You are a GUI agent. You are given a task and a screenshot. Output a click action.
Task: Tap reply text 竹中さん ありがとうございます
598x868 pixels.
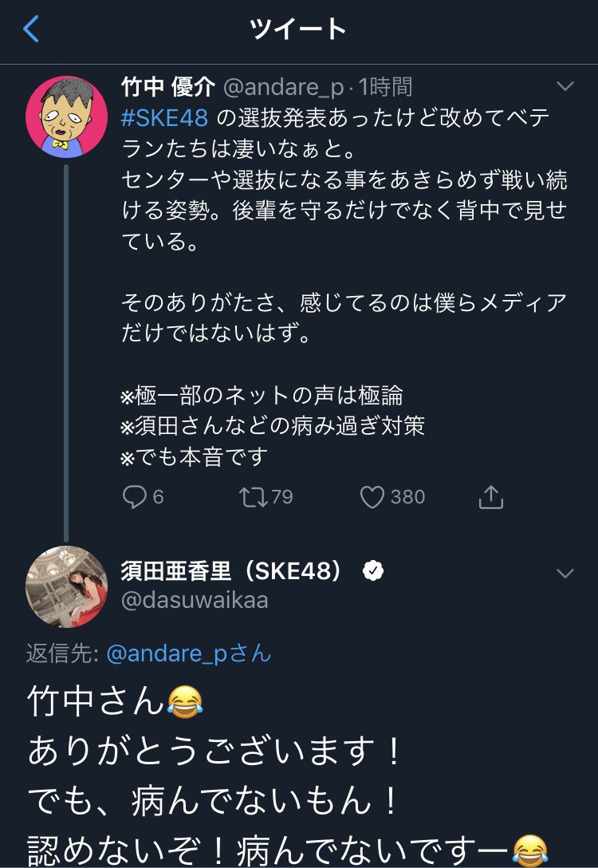(215, 726)
